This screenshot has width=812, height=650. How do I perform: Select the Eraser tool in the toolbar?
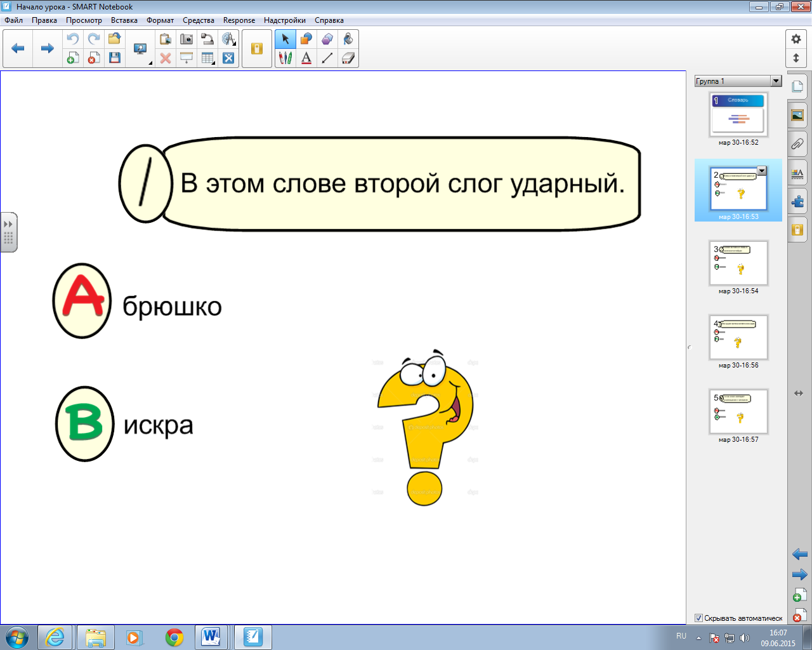(348, 58)
